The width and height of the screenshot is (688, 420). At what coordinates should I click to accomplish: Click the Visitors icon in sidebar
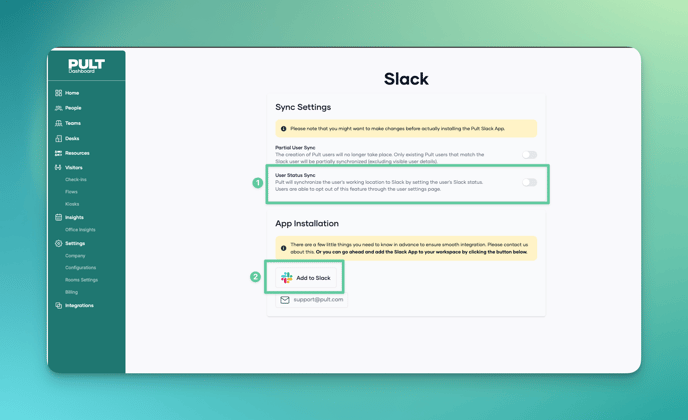[58, 168]
